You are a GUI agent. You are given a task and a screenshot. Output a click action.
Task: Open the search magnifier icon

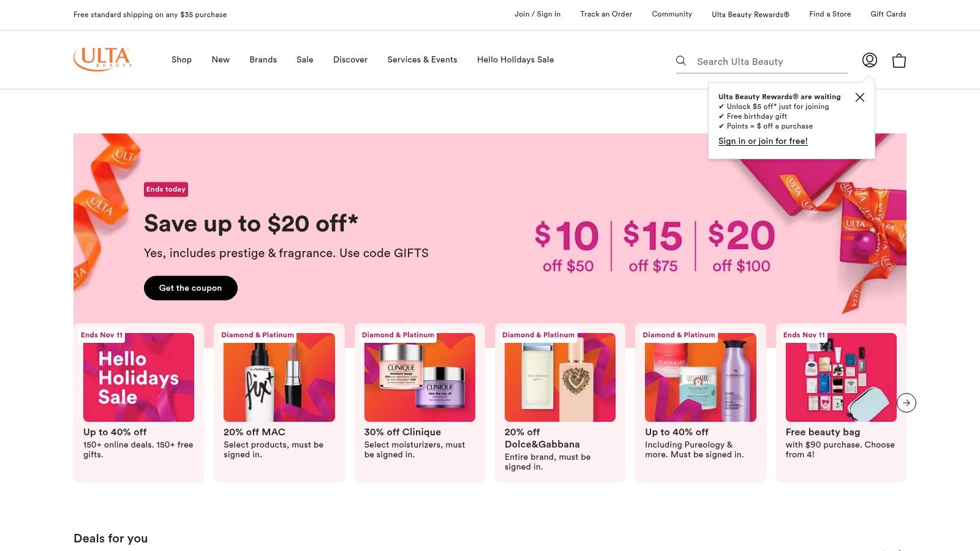(681, 61)
